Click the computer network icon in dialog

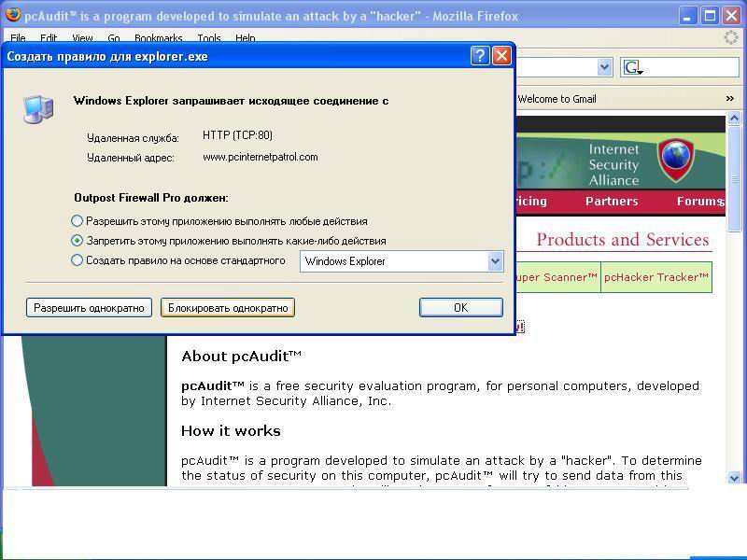[x=38, y=109]
